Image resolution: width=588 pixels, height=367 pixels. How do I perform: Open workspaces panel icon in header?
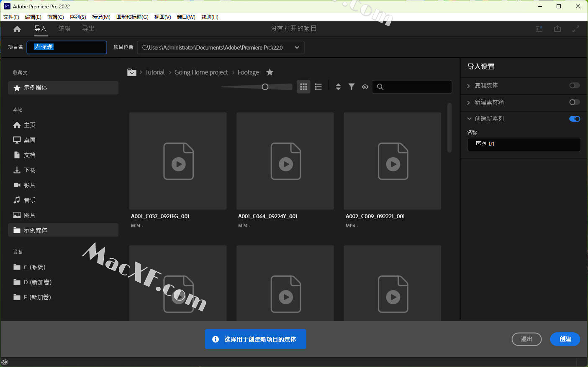coord(539,29)
